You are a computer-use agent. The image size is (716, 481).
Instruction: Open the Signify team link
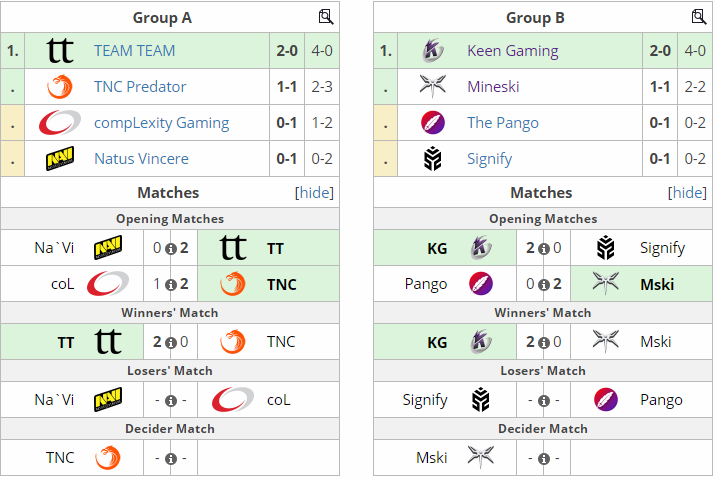point(490,159)
